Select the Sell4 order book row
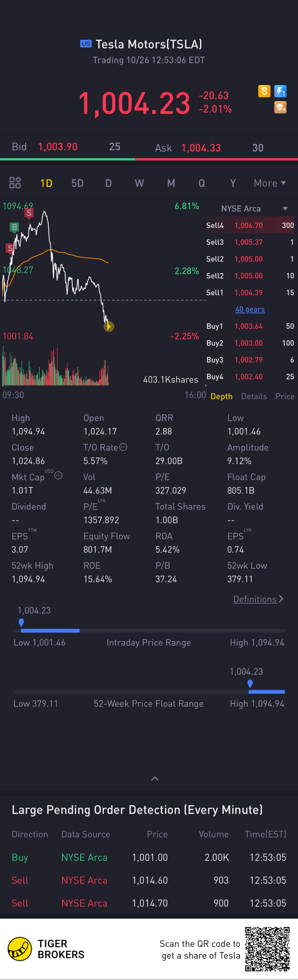The width and height of the screenshot is (298, 980). [250, 225]
